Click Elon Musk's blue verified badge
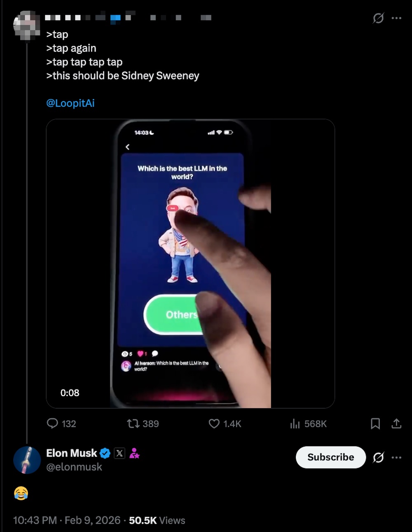The height and width of the screenshot is (532, 412). coord(105,453)
